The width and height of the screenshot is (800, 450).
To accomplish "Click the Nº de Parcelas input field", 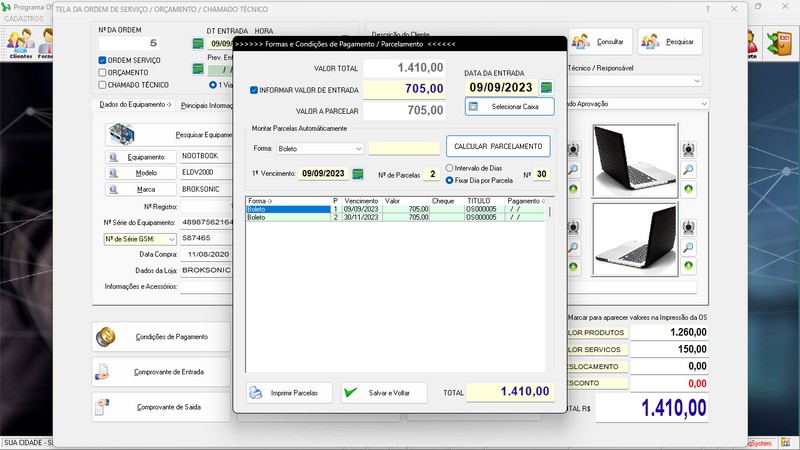I will coord(431,174).
